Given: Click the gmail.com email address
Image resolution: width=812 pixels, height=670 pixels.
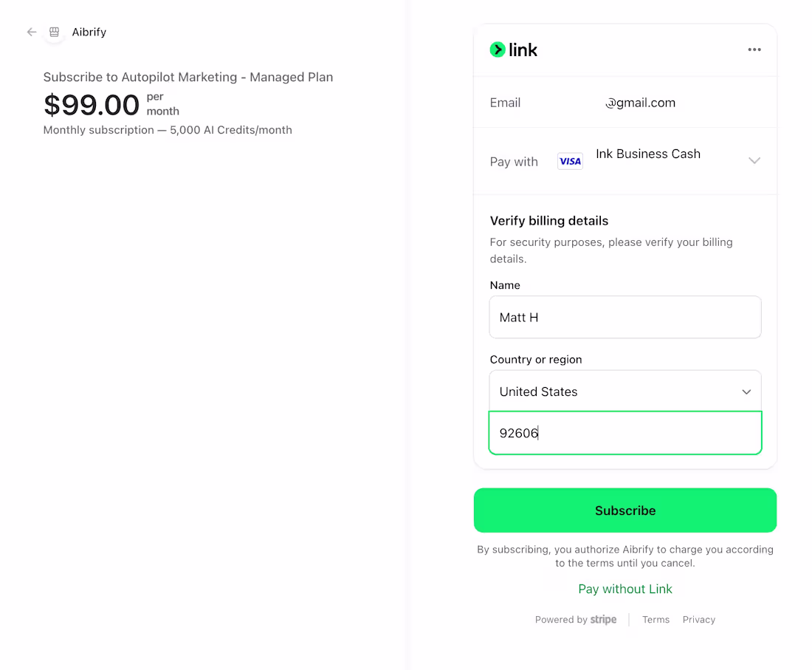Looking at the screenshot, I should pyautogui.click(x=640, y=103).
